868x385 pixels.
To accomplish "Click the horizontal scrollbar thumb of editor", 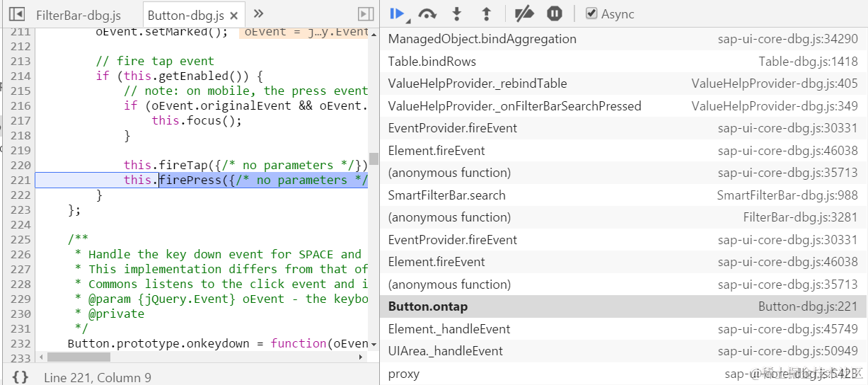I will (77, 357).
